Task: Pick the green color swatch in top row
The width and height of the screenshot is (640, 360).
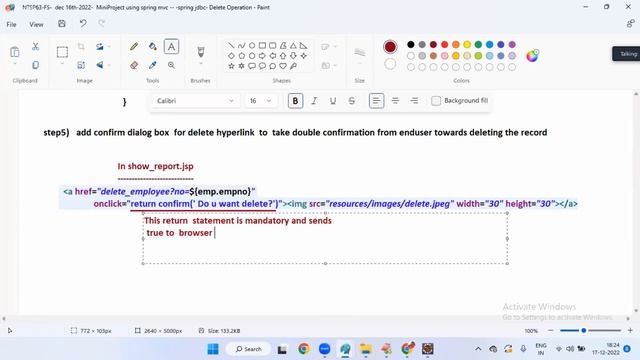Action: tap(478, 44)
